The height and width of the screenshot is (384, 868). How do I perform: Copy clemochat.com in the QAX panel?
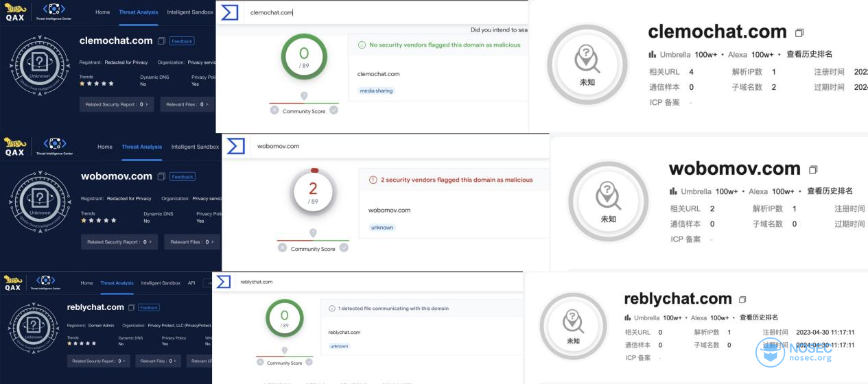[161, 41]
